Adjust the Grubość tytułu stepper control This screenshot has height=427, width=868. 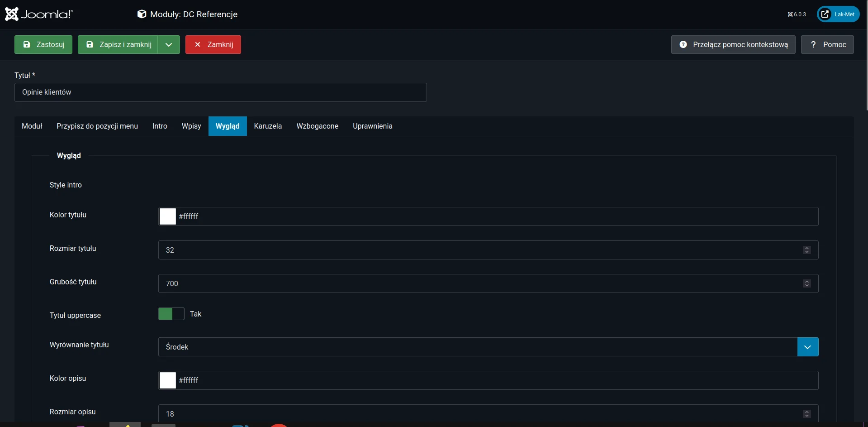(806, 283)
